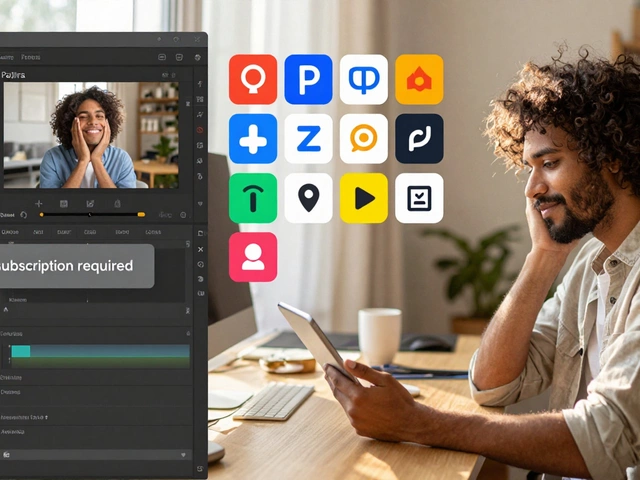The height and width of the screenshot is (480, 640).
Task: Click the downward triangle in the editor sidebar
Action: 200,203
